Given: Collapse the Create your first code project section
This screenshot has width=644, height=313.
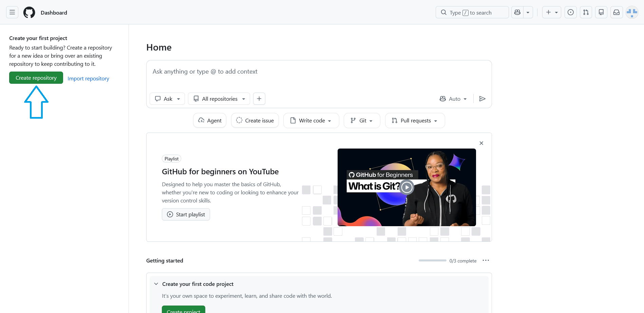Looking at the screenshot, I should 156,284.
